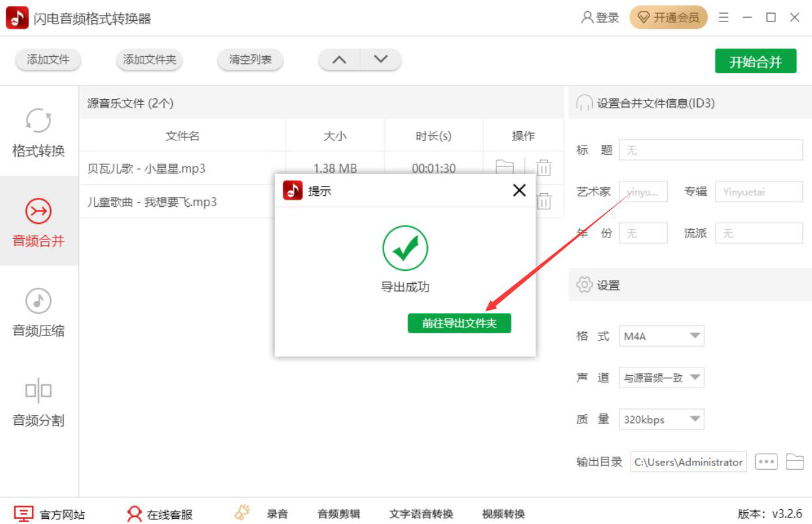Image resolution: width=812 pixels, height=524 pixels.
Task: Click the 文件名 column header
Action: [183, 136]
